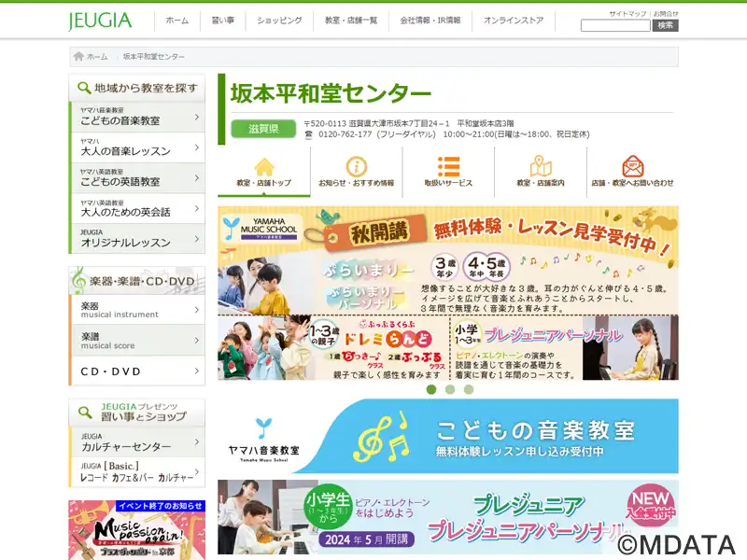The image size is (747, 560).
Task: Expand 大人の音楽レッスン arrow
Action: [197, 147]
